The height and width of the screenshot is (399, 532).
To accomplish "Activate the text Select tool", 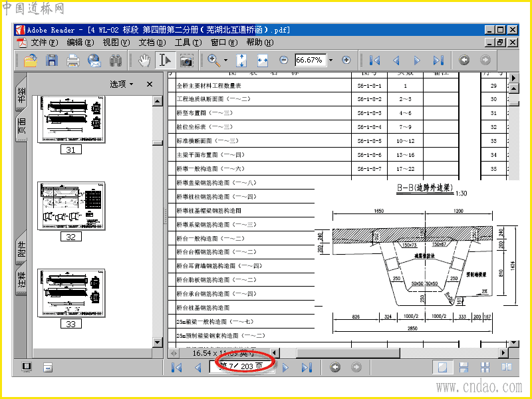I will pyautogui.click(x=165, y=61).
